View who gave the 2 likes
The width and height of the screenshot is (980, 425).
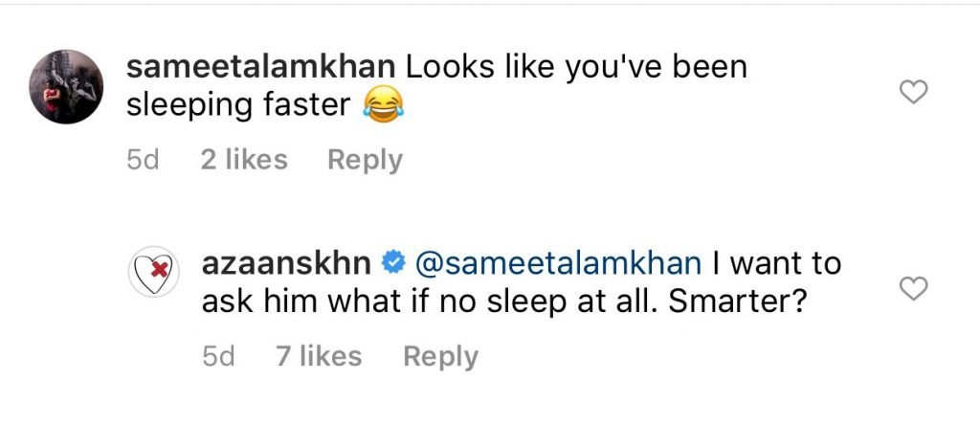tap(244, 160)
